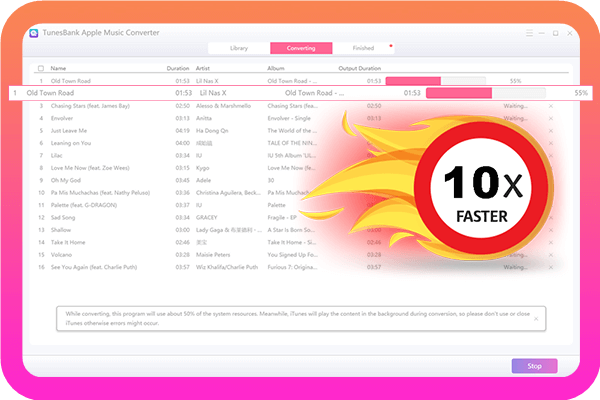Select the 'Lilac' song name

pos(57,156)
